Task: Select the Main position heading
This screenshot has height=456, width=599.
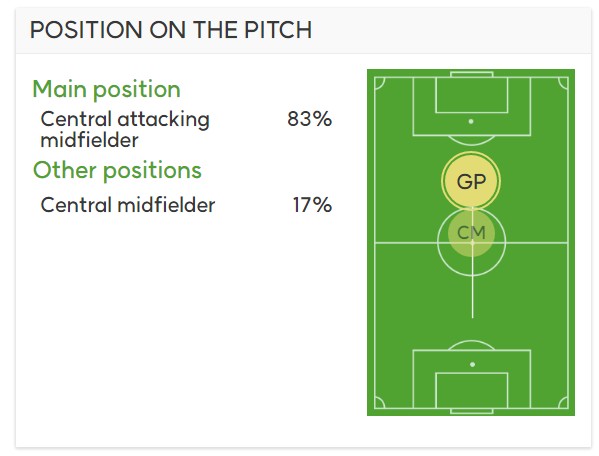Action: tap(107, 89)
